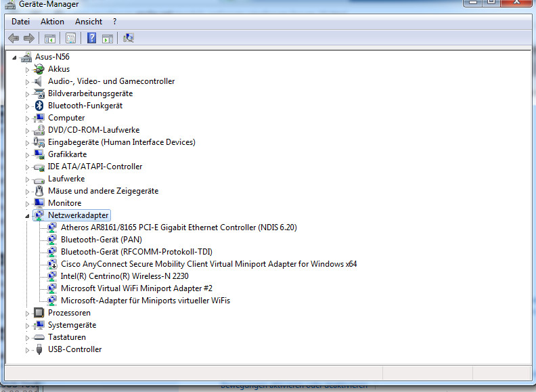This screenshot has height=392, width=536.
Task: Click the IDE ATA/ATAPI-Controller icon
Action: (x=39, y=167)
